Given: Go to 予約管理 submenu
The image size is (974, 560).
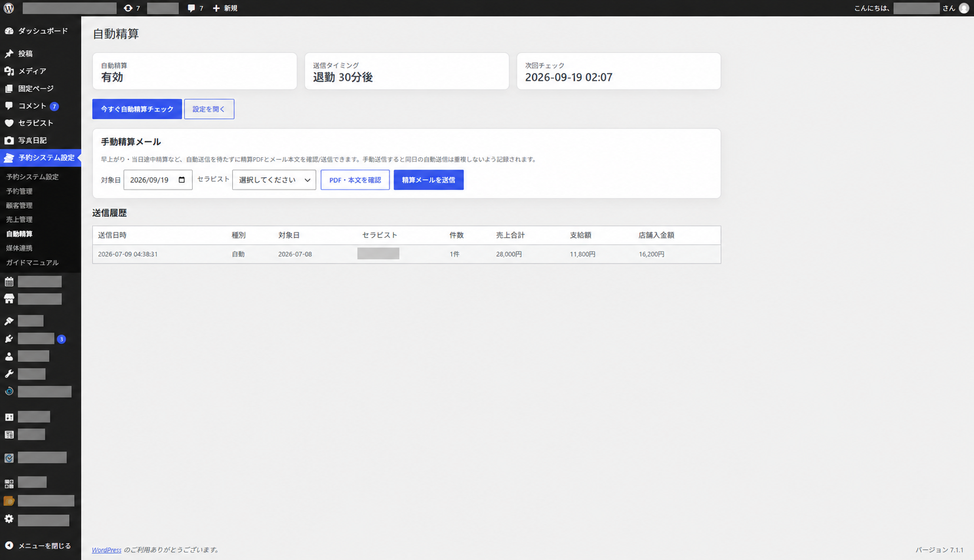Looking at the screenshot, I should point(19,191).
